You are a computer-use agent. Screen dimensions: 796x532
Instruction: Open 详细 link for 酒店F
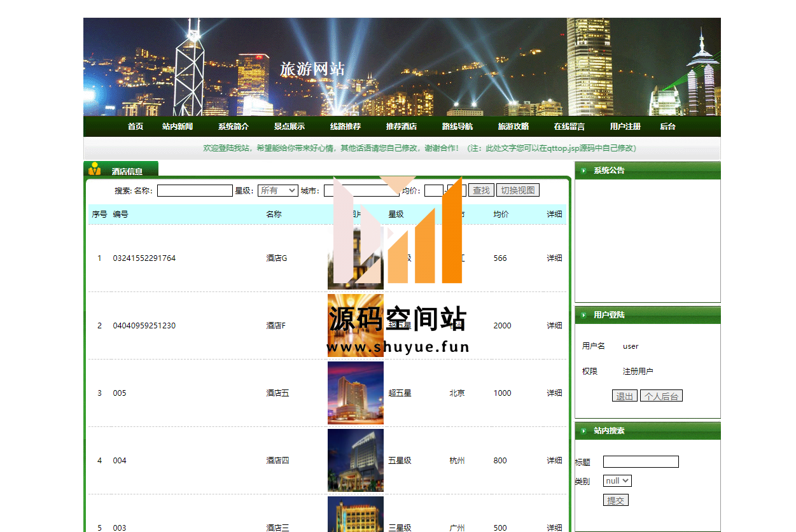pyautogui.click(x=555, y=326)
